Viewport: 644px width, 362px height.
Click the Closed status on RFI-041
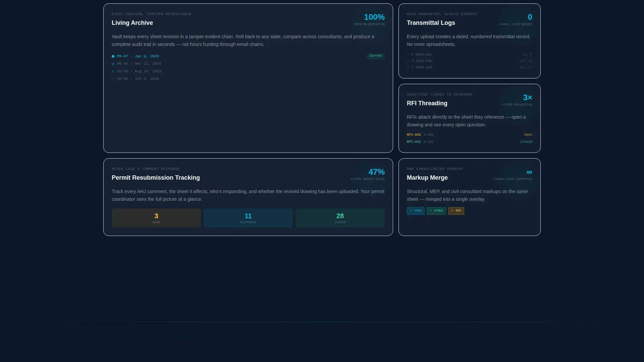(526, 142)
